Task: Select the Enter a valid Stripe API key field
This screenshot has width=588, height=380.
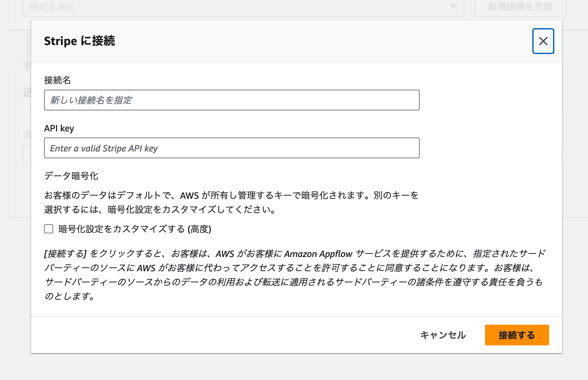Action: 232,148
